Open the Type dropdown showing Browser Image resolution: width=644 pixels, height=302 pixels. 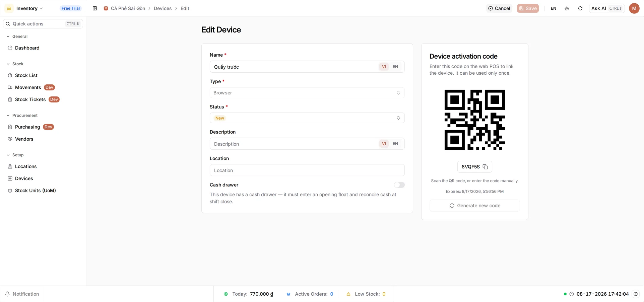point(307,93)
